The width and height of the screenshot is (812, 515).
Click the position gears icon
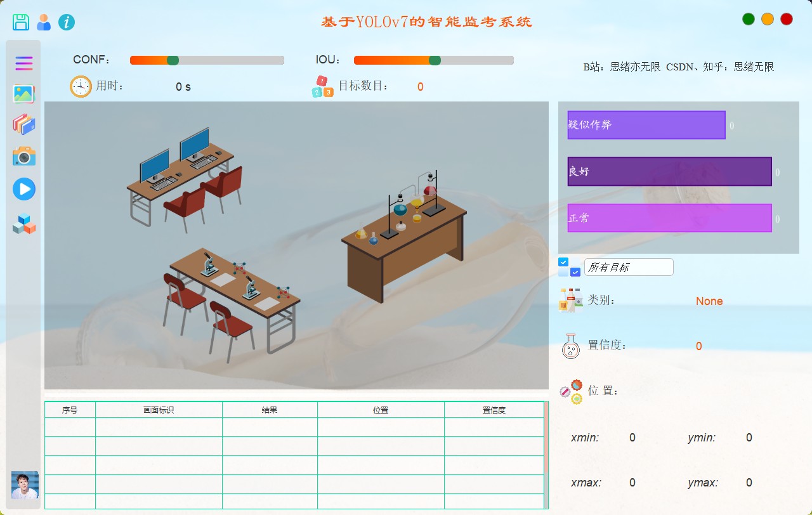pos(571,391)
